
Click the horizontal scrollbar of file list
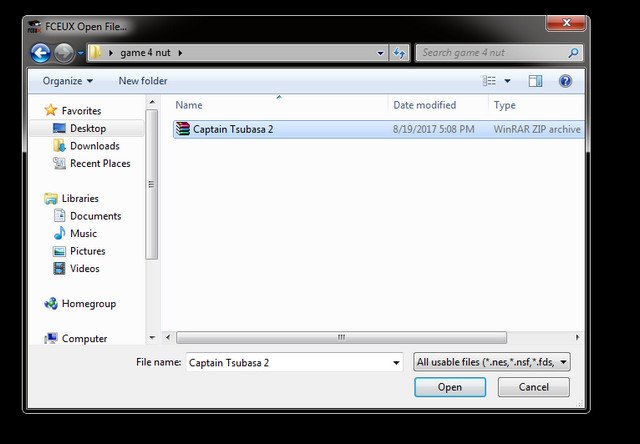pos(340,338)
